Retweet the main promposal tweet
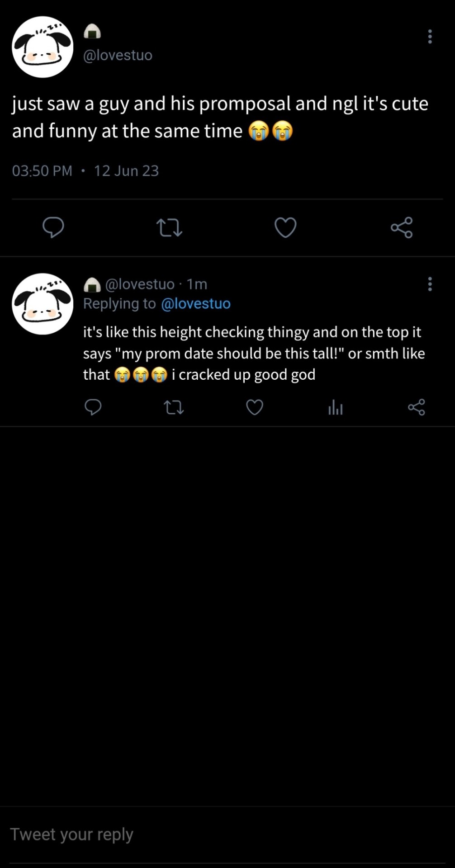The image size is (455, 868). click(x=169, y=227)
